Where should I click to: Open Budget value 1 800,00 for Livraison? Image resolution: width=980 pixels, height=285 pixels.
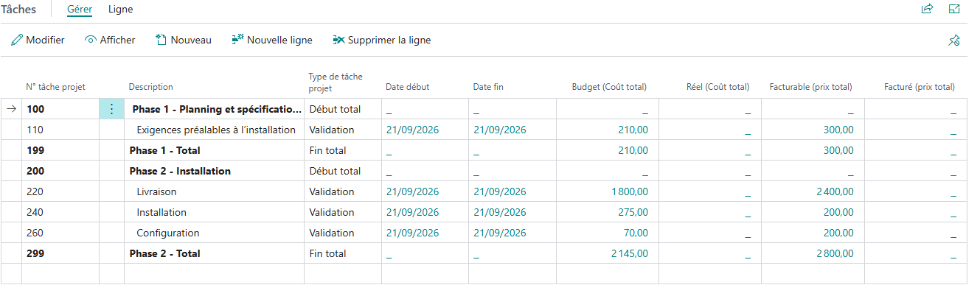click(629, 191)
